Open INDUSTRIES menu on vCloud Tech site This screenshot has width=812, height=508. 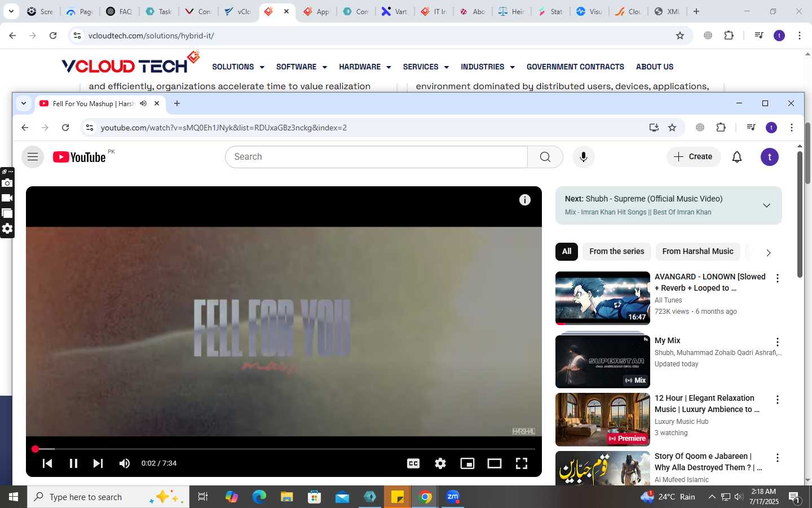(x=488, y=67)
